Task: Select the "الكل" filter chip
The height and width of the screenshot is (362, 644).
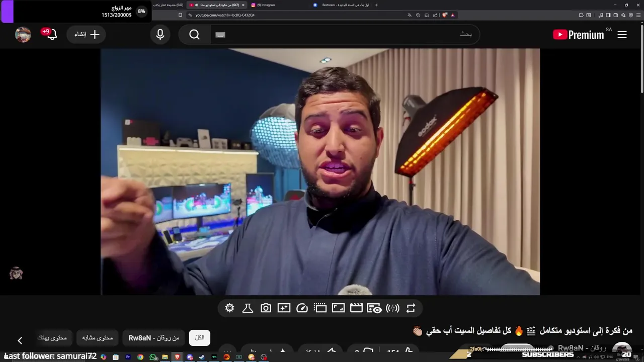Action: pyautogui.click(x=199, y=338)
